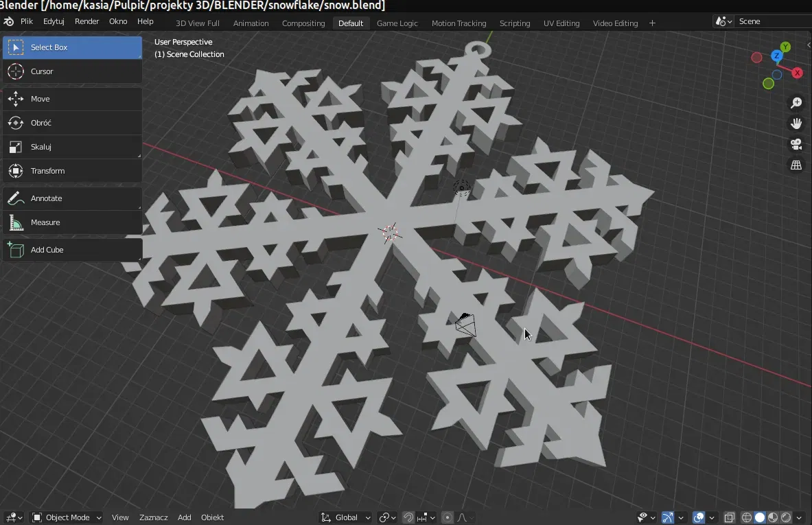Open the shading options dropdown arrow
Image resolution: width=812 pixels, height=525 pixels.
799,517
